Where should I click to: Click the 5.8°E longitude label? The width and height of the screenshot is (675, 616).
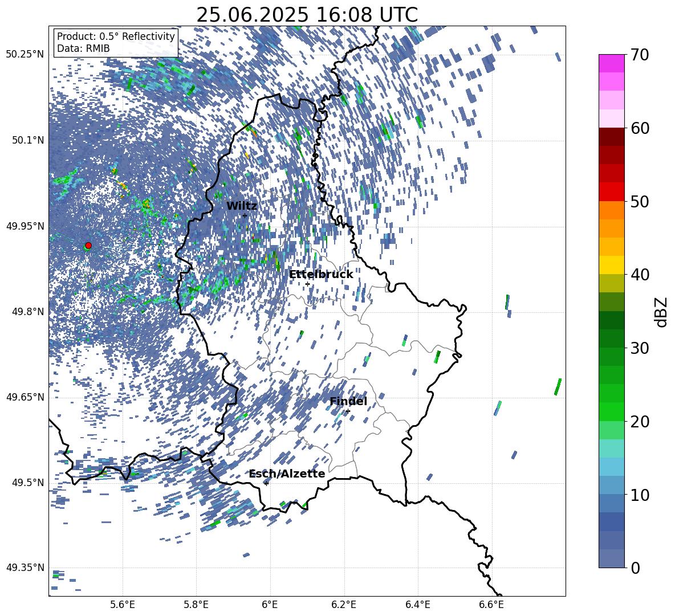point(196,605)
